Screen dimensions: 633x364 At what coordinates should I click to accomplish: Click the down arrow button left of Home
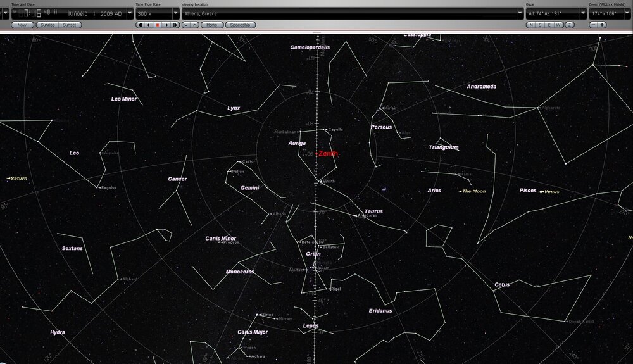click(x=186, y=25)
